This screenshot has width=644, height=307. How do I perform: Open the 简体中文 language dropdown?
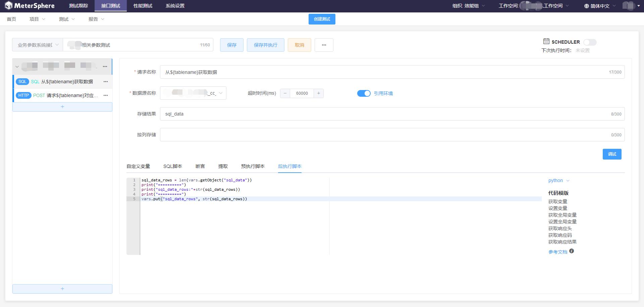600,6
